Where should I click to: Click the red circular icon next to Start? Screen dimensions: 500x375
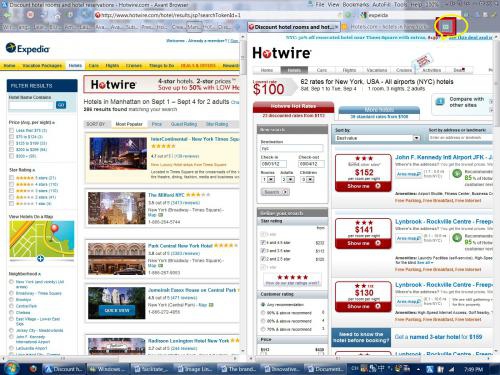pos(33,369)
